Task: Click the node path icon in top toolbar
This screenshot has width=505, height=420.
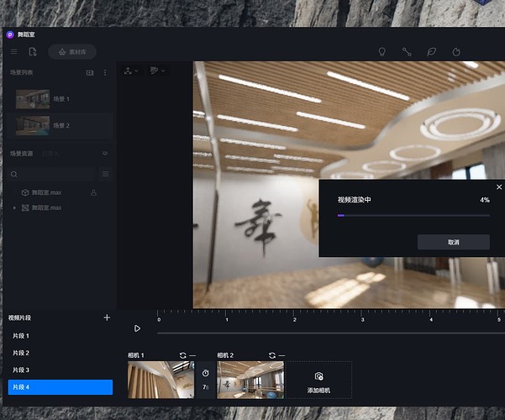Action: pyautogui.click(x=407, y=52)
